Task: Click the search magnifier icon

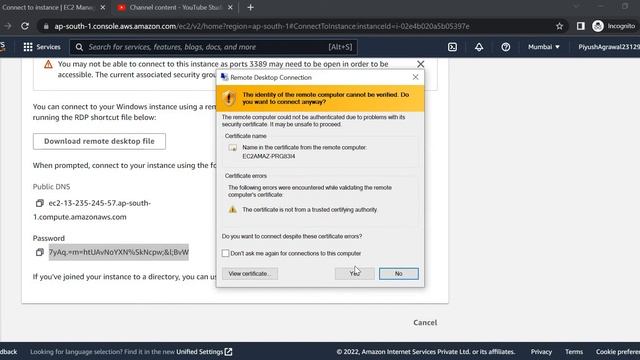Action: click(x=79, y=47)
